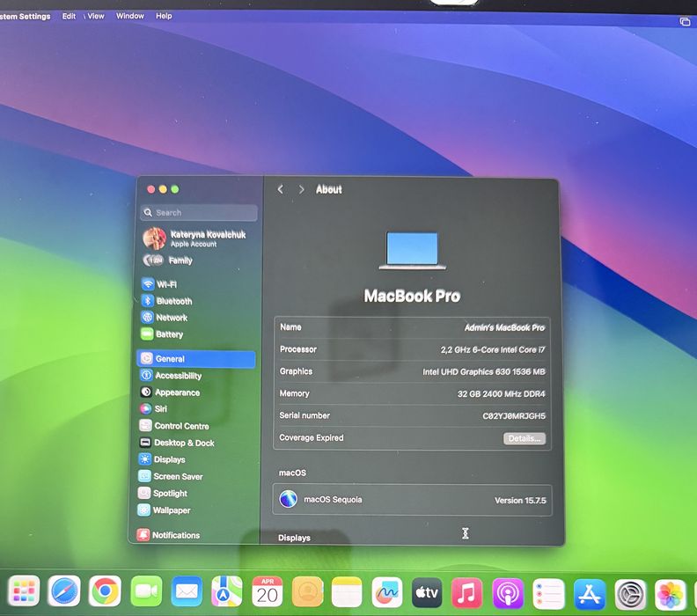This screenshot has width=697, height=616.
Task: Go forward with the right chevron
Action: click(x=301, y=189)
